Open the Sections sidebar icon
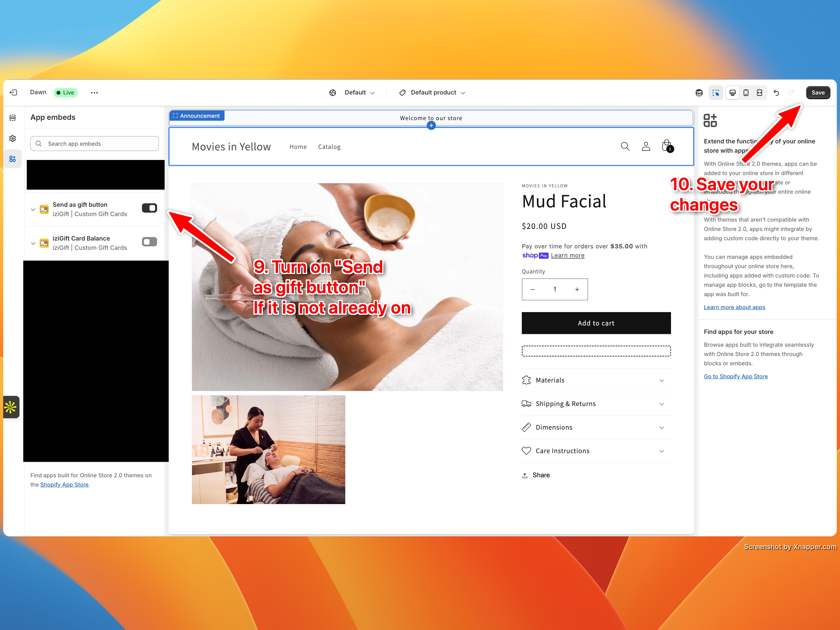 pos(13,118)
